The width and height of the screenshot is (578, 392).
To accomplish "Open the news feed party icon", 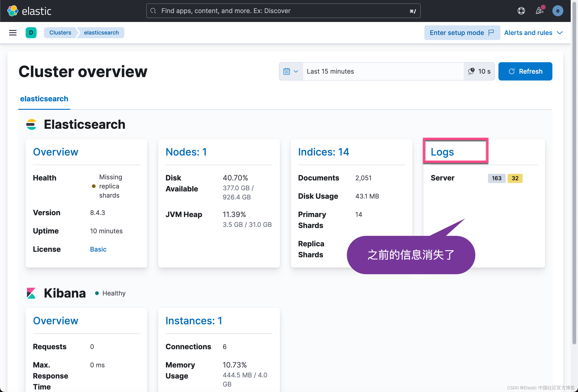I will pos(540,11).
